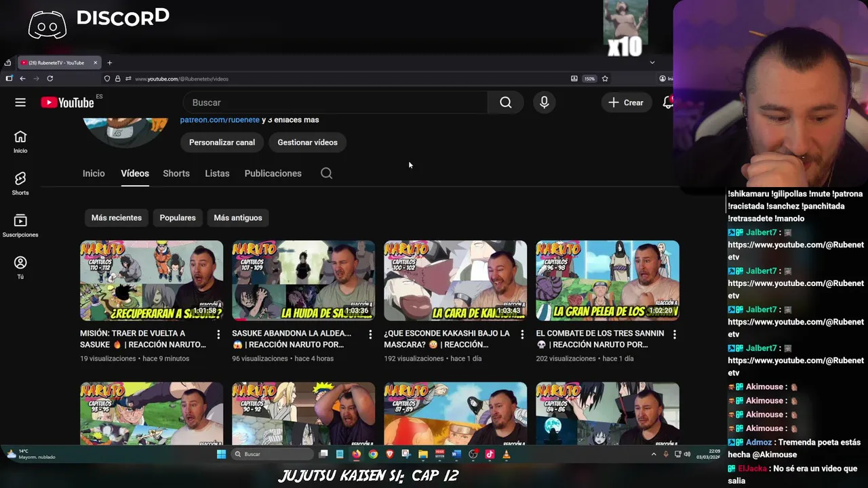Click the Windows taskbar Buscar box
Viewport: 868px width, 488px height.
[x=272, y=454]
